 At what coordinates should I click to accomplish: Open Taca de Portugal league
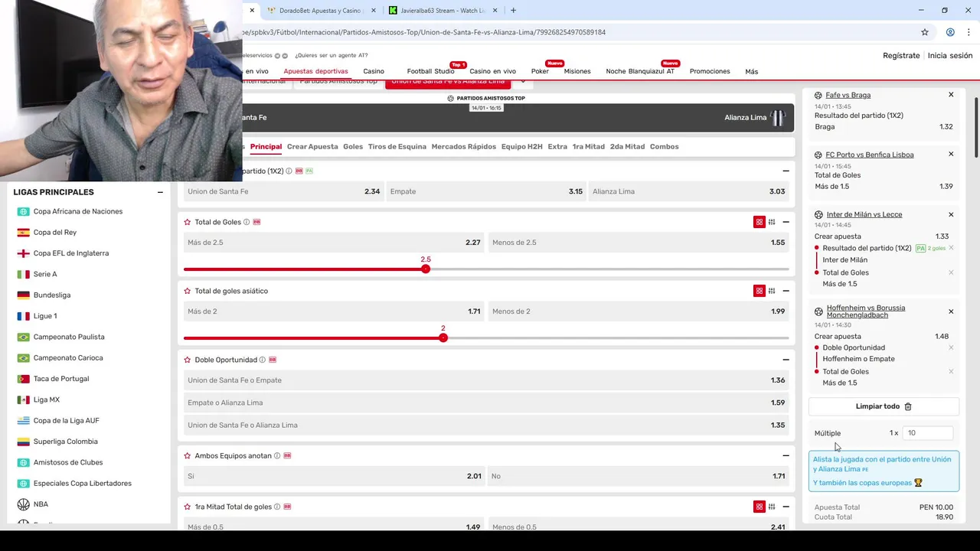[x=61, y=379]
